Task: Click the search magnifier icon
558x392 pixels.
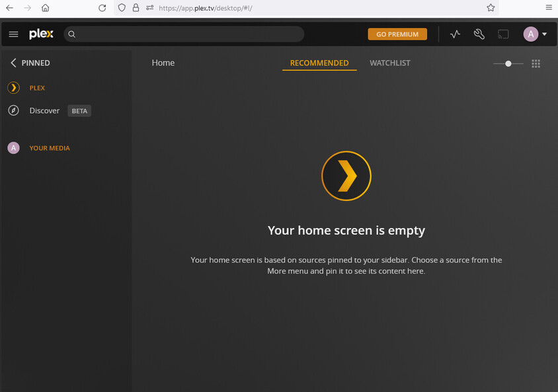Action: click(x=71, y=34)
